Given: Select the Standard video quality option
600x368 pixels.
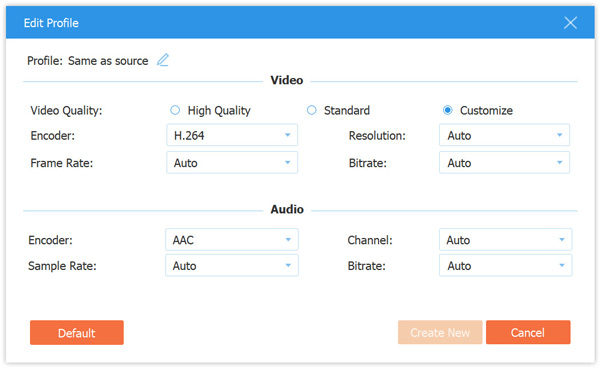Looking at the screenshot, I should click(311, 110).
